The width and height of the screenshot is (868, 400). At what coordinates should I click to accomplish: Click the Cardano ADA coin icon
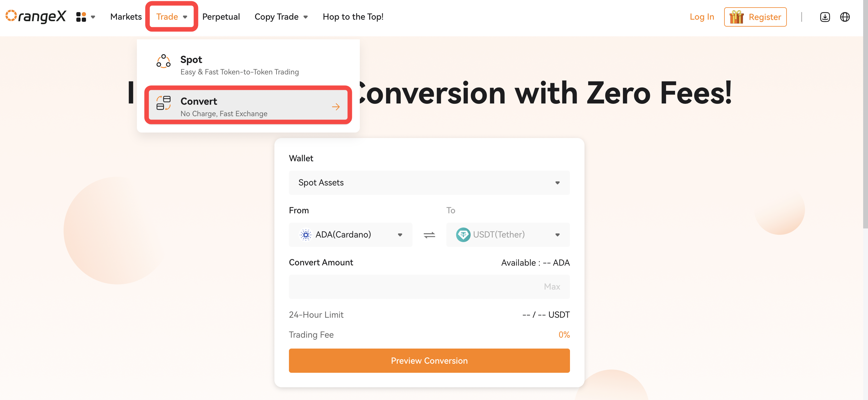(306, 235)
